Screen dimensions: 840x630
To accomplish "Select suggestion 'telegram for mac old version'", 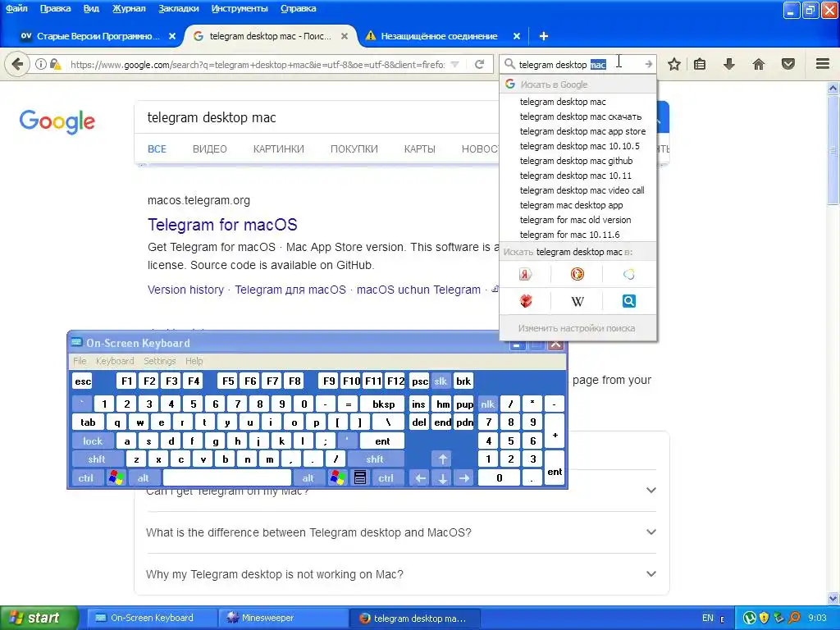I will click(x=577, y=220).
